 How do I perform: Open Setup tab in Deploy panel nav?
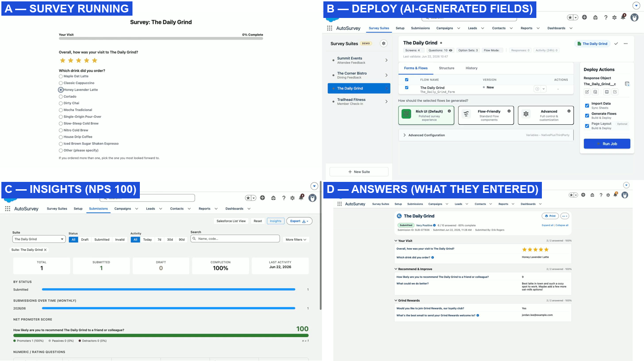[400, 28]
